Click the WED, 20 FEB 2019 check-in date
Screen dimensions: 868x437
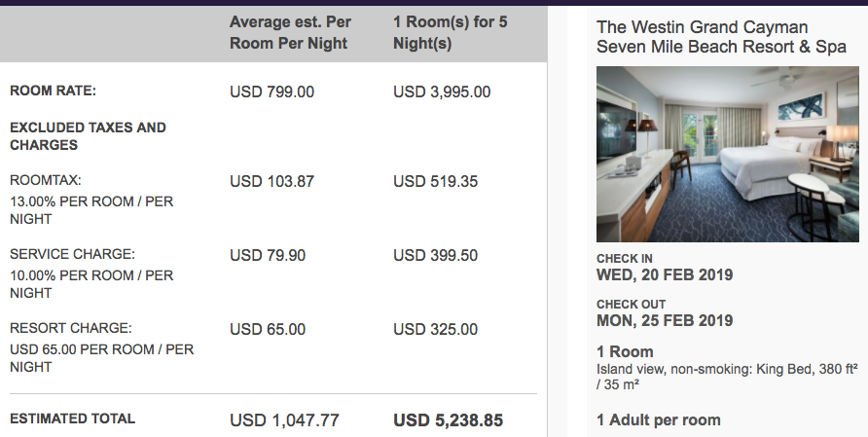pos(665,274)
